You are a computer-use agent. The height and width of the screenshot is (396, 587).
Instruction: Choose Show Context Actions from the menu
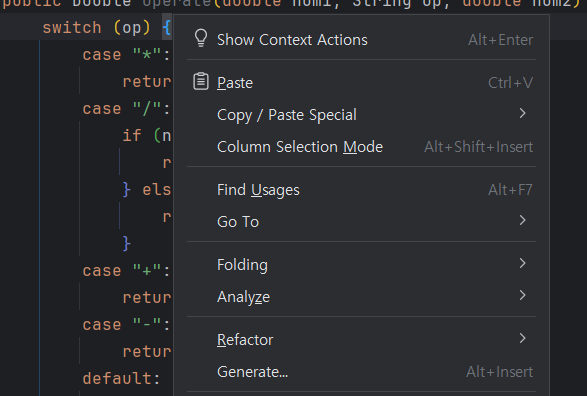pyautogui.click(x=362, y=39)
